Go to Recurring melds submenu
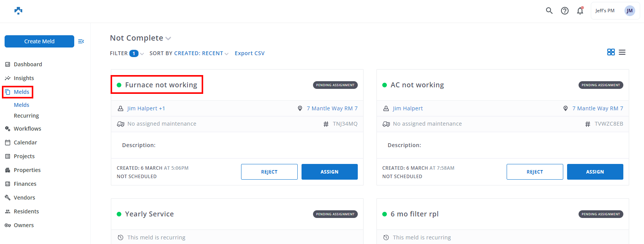Viewport: 644px width, 244px height. point(26,116)
